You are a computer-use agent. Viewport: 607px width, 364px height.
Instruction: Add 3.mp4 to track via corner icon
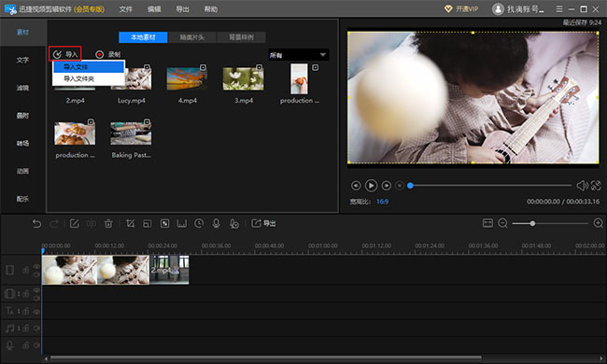click(x=259, y=67)
